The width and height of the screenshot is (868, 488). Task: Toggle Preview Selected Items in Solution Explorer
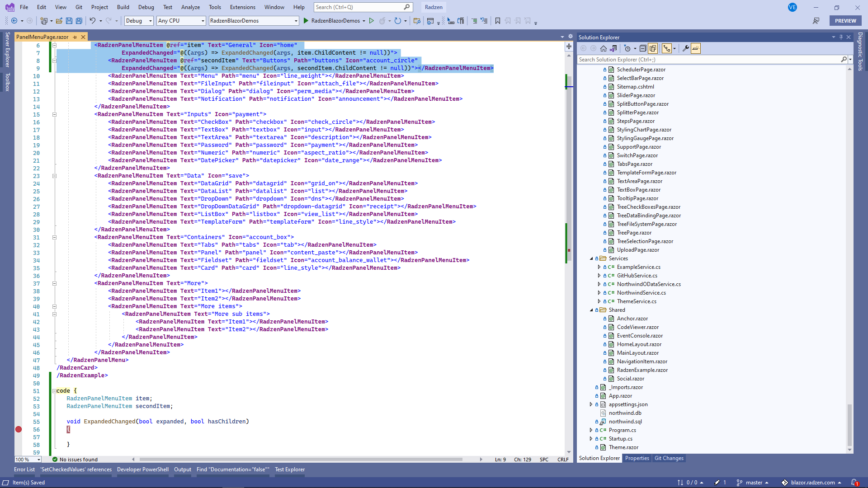(x=696, y=48)
